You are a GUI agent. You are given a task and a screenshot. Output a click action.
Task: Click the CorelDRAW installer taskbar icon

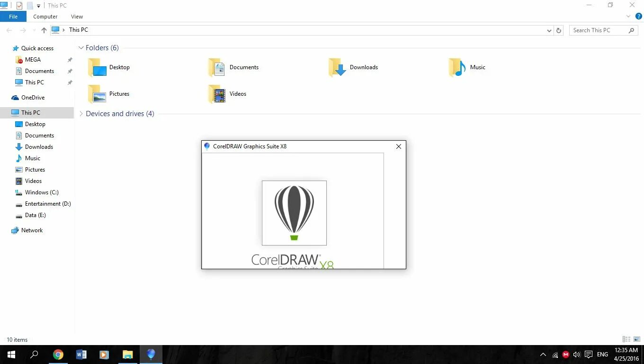click(x=151, y=355)
